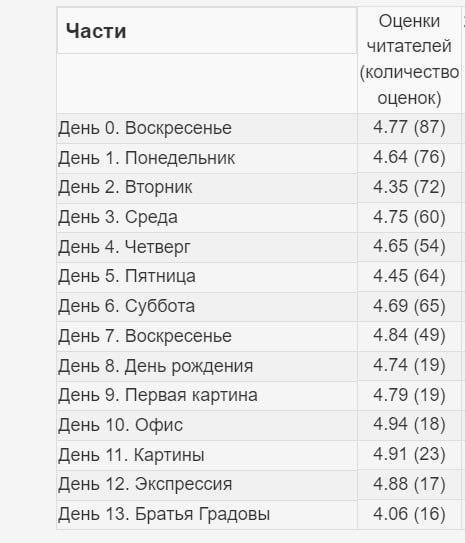Open the chapter День 10. Офис
Image resolution: width=465 pixels, height=543 pixels.
(x=120, y=425)
